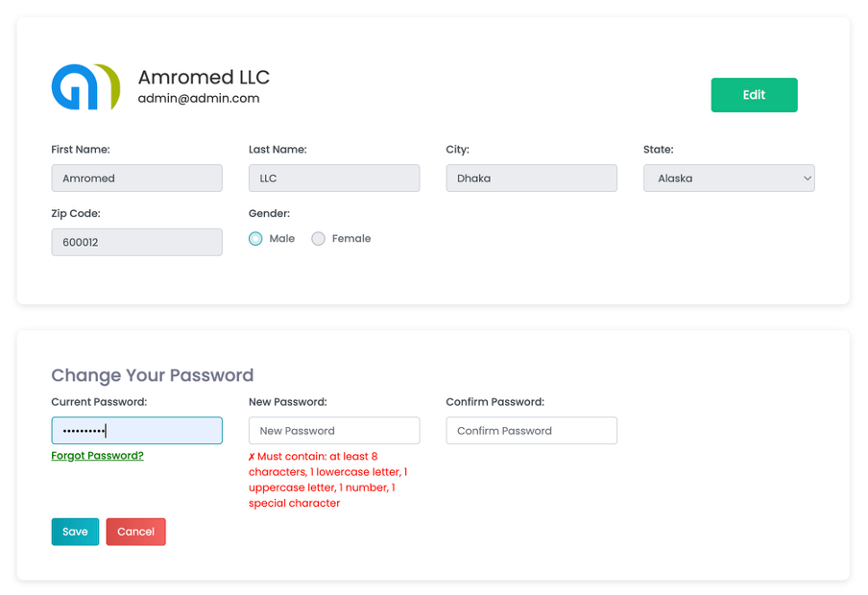Open the Forgot Password? link
The height and width of the screenshot is (595, 868).
[x=97, y=456]
